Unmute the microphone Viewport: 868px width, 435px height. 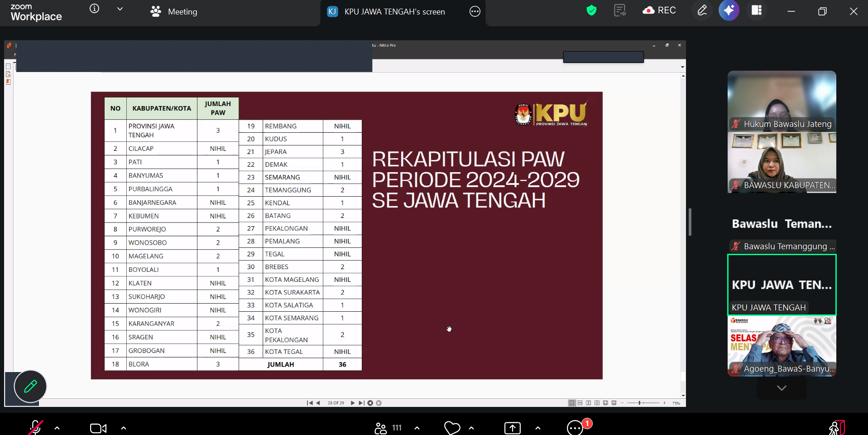[x=36, y=428]
